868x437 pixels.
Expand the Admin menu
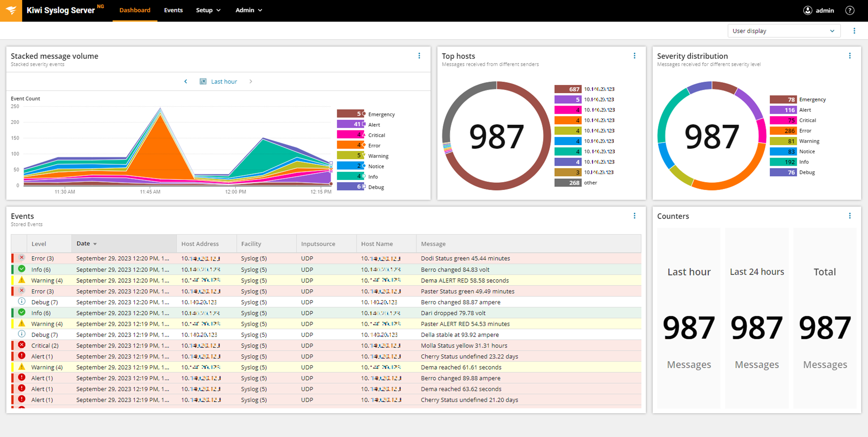pyautogui.click(x=249, y=11)
